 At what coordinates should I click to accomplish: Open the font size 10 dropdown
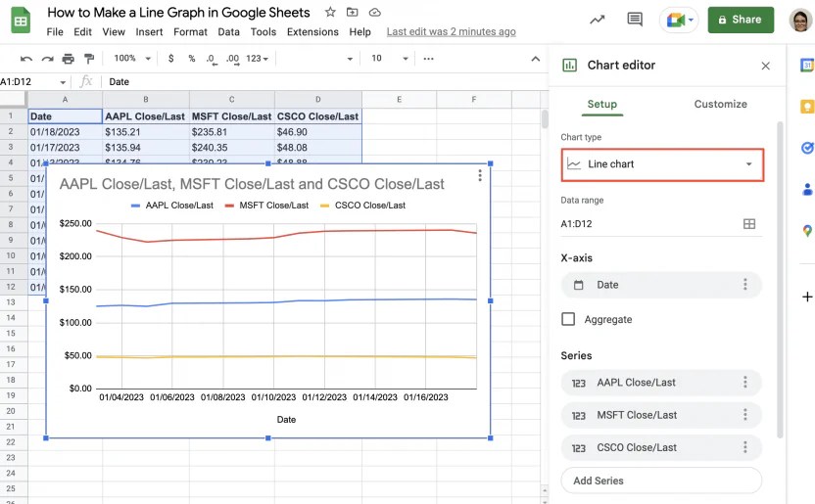click(389, 58)
